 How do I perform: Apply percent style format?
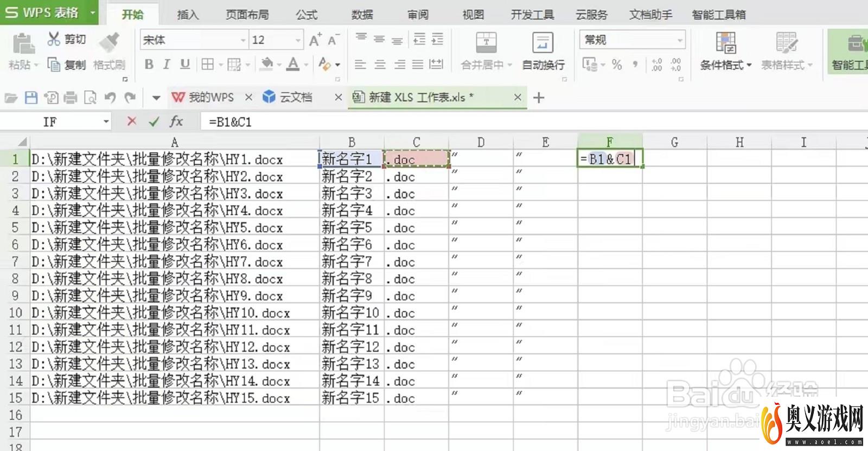pos(616,65)
